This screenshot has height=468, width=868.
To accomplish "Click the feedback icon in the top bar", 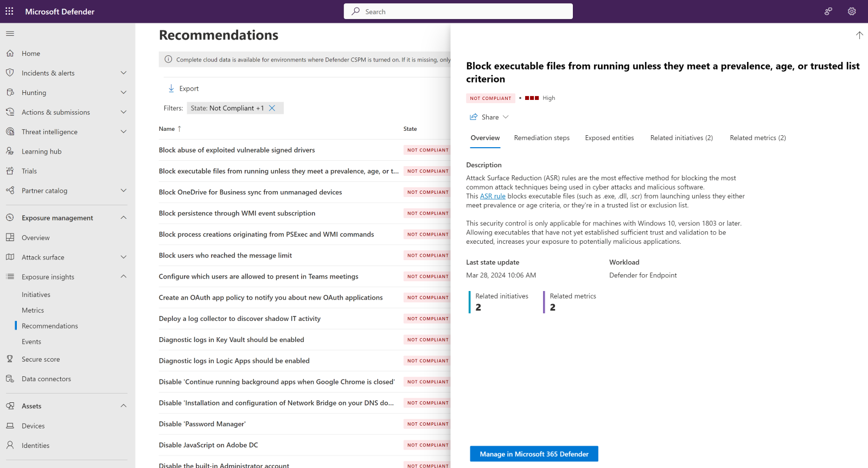I will tap(828, 11).
